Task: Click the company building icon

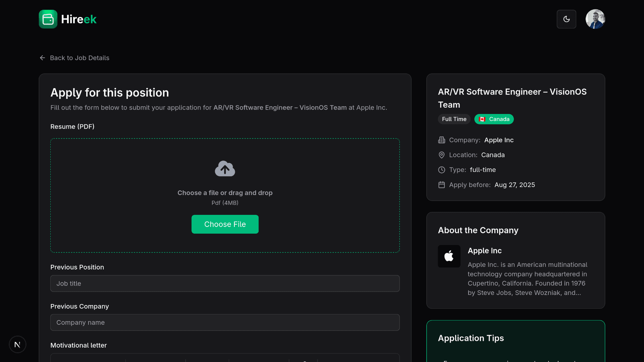Action: pyautogui.click(x=442, y=140)
